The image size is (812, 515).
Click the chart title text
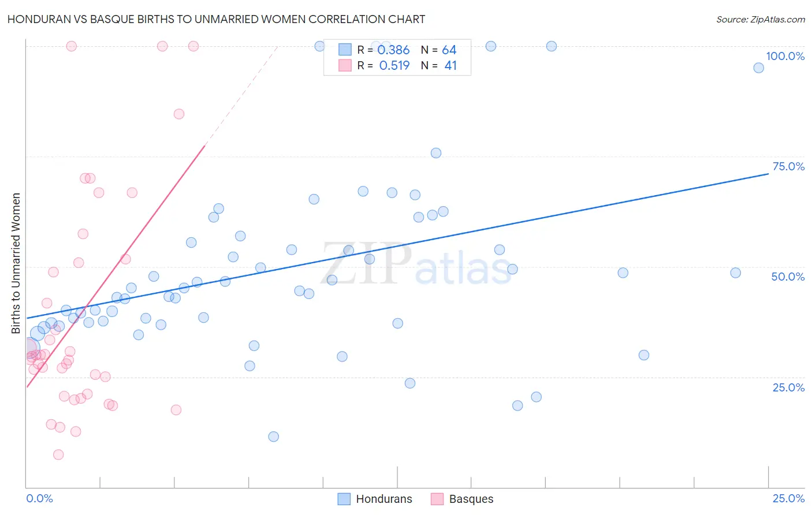click(x=216, y=19)
